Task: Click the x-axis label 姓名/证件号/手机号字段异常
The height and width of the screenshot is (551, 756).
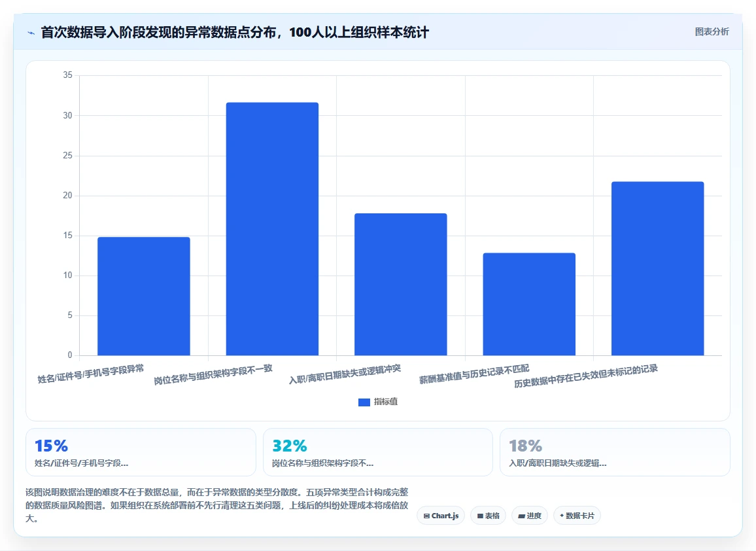Action: [91, 374]
